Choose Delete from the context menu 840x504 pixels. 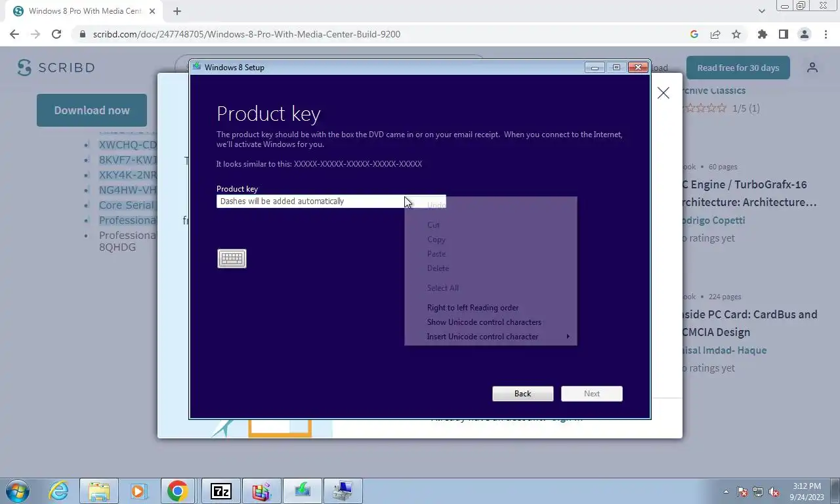coord(438,268)
